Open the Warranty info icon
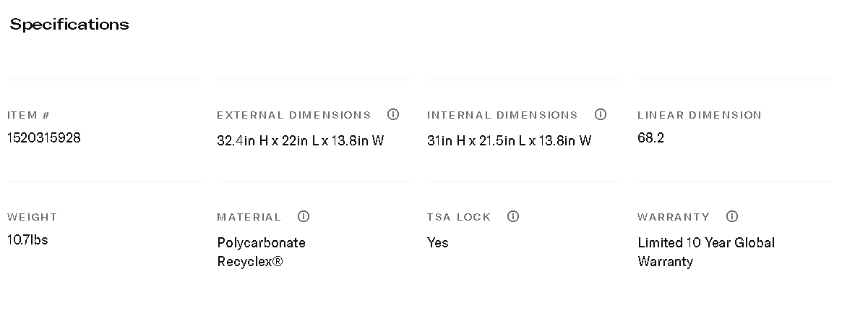The width and height of the screenshot is (868, 311). click(731, 216)
